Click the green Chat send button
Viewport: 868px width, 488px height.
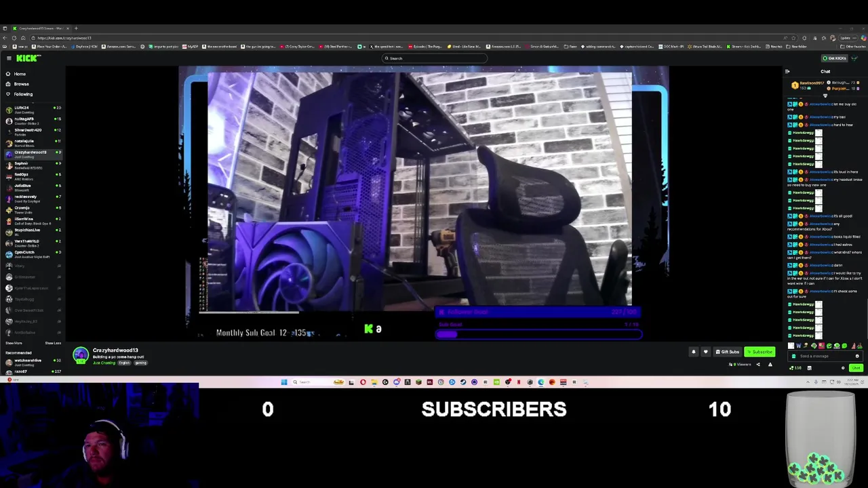[x=856, y=368]
